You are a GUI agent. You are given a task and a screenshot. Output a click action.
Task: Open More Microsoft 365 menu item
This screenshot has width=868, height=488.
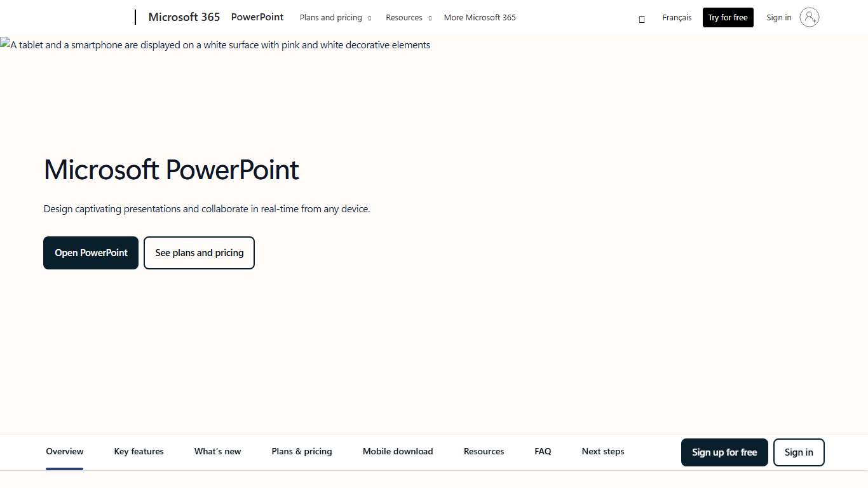click(480, 17)
